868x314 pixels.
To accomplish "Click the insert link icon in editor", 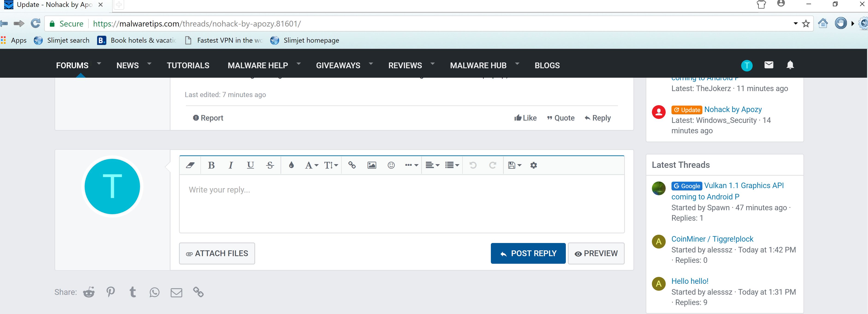I will pyautogui.click(x=352, y=165).
